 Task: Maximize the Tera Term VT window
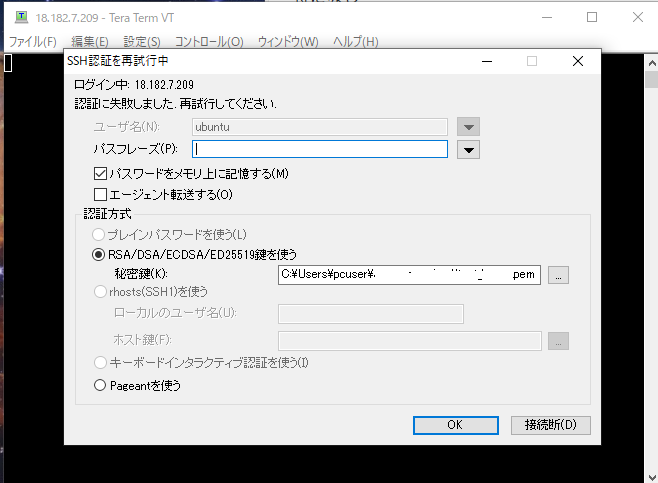tap(592, 17)
